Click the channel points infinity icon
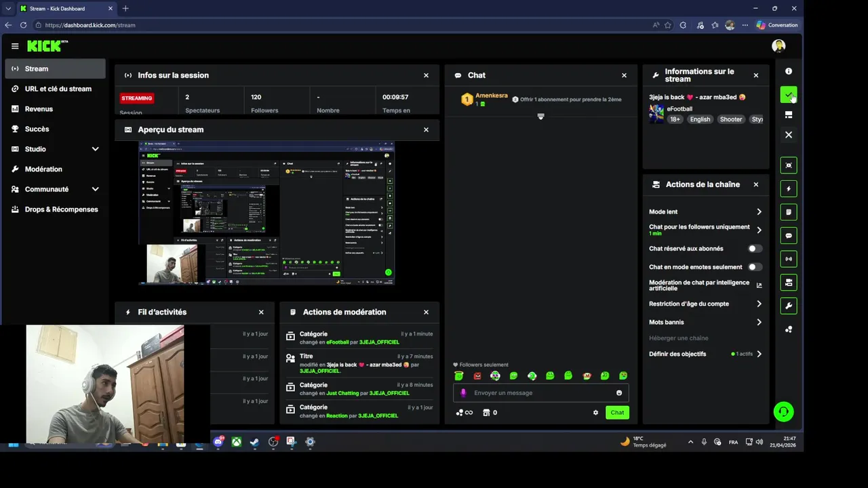Viewport: 868px width, 488px height. click(x=465, y=413)
